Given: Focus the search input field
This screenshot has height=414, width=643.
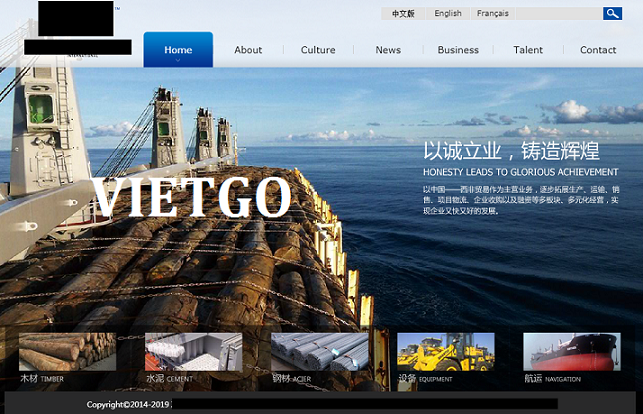Looking at the screenshot, I should click(559, 14).
